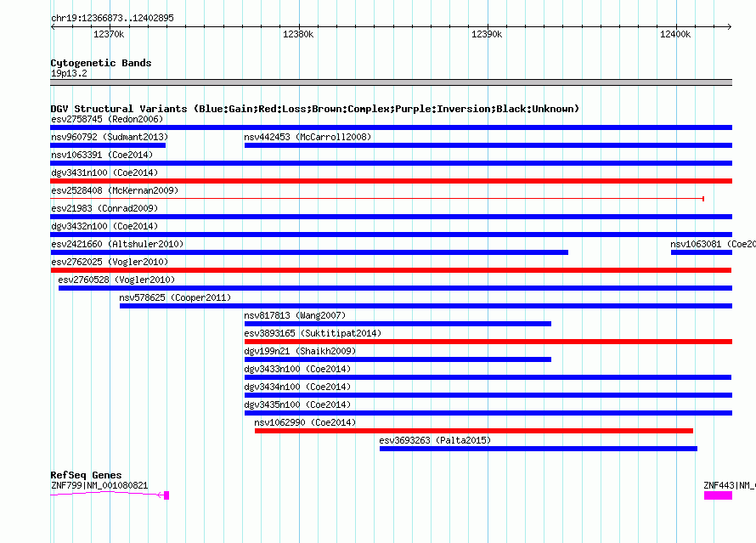Click the 12370k ruler tick label
This screenshot has width=756, height=543.
coord(109,34)
